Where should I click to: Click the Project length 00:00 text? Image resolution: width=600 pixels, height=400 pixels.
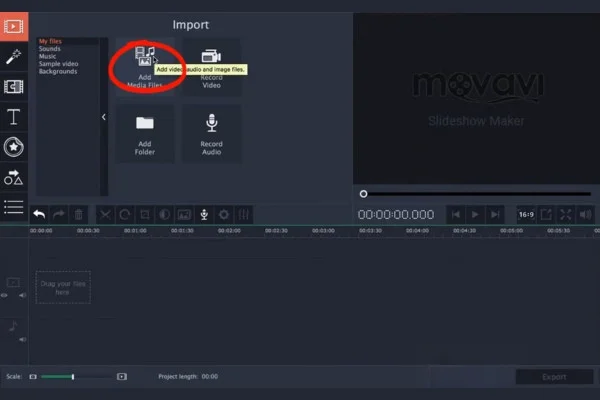pyautogui.click(x=188, y=377)
